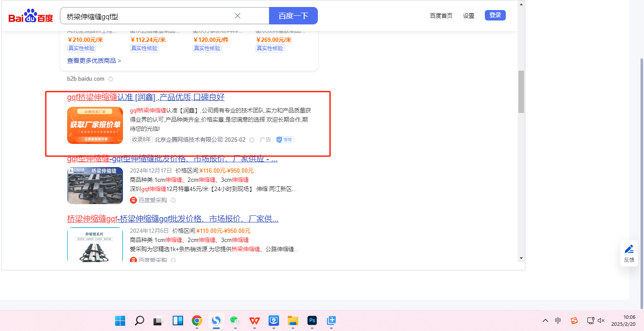The width and height of the screenshot is (644, 331).
Task: Click the Baidu logo
Action: coord(31,17)
